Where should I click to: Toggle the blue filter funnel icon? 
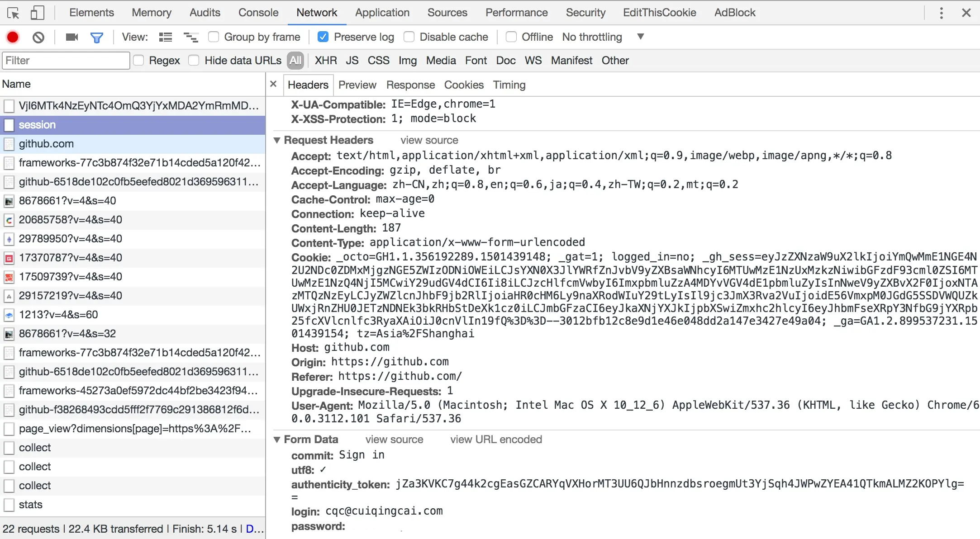pyautogui.click(x=97, y=37)
